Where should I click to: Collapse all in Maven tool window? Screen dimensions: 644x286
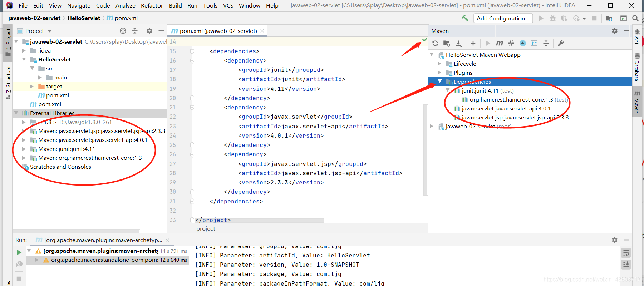pos(546,43)
